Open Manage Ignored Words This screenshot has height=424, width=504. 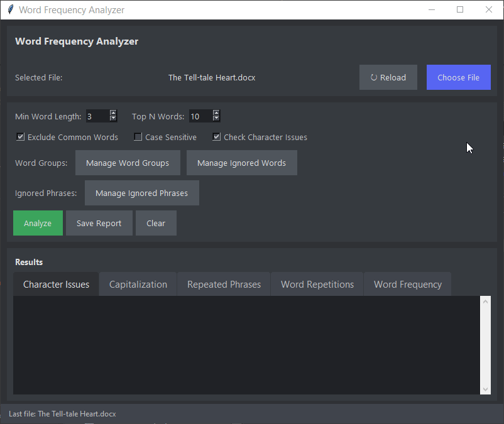[x=241, y=163]
